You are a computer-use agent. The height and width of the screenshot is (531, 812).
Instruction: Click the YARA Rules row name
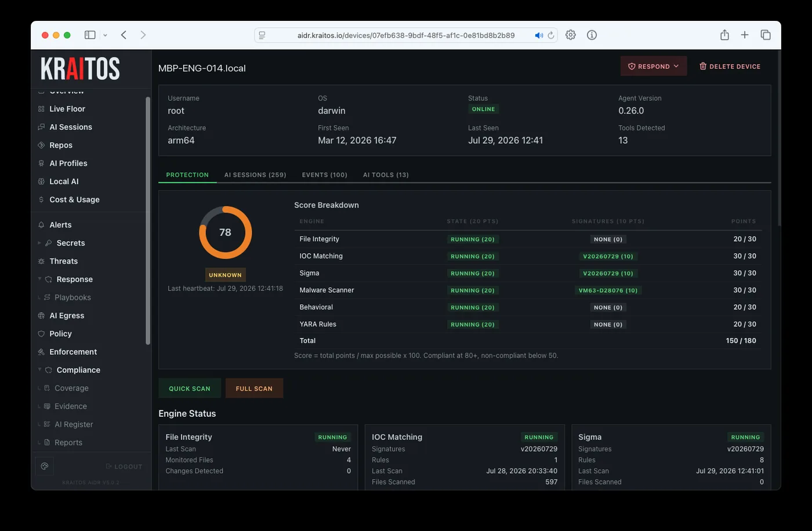coord(318,324)
